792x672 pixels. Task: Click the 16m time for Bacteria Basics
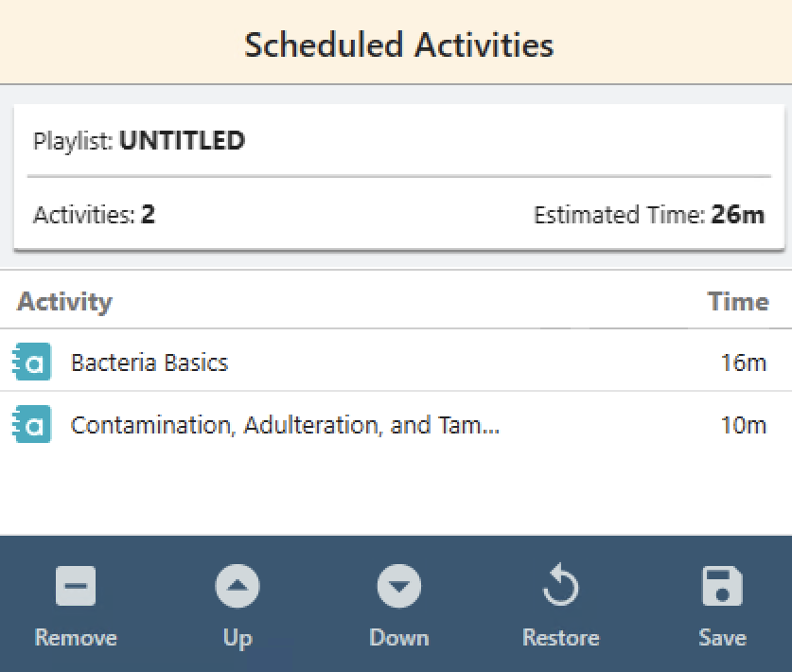743,363
